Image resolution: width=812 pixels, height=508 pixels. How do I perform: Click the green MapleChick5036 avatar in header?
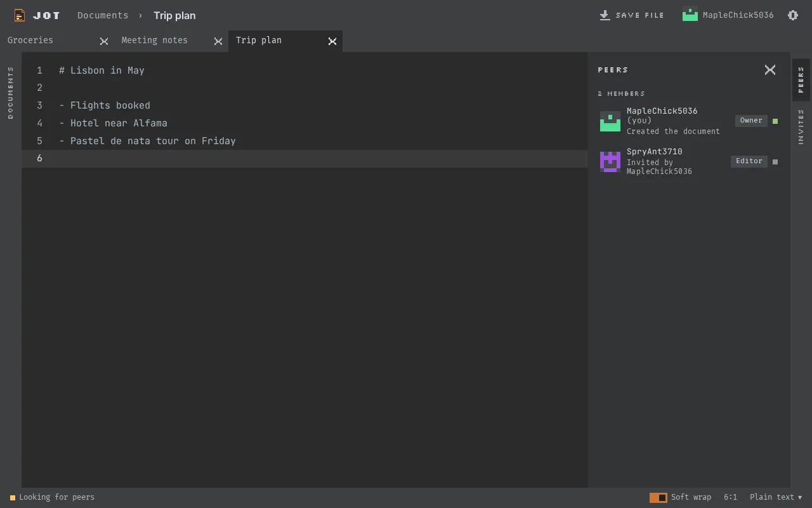point(690,15)
